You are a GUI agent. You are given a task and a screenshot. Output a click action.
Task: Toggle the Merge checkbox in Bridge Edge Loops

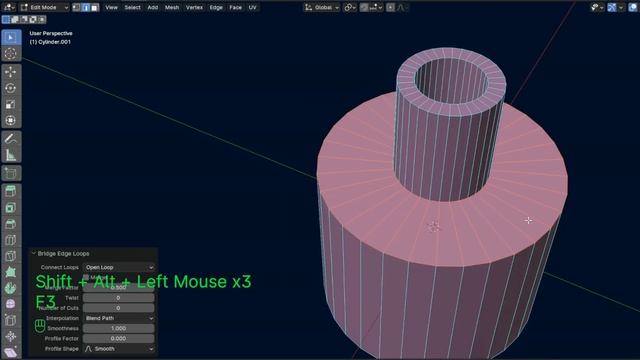(86, 277)
